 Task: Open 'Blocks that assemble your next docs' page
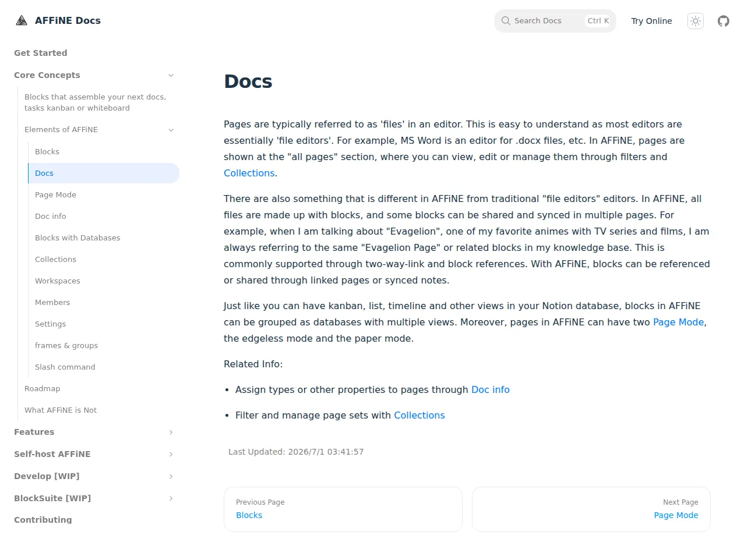(96, 102)
